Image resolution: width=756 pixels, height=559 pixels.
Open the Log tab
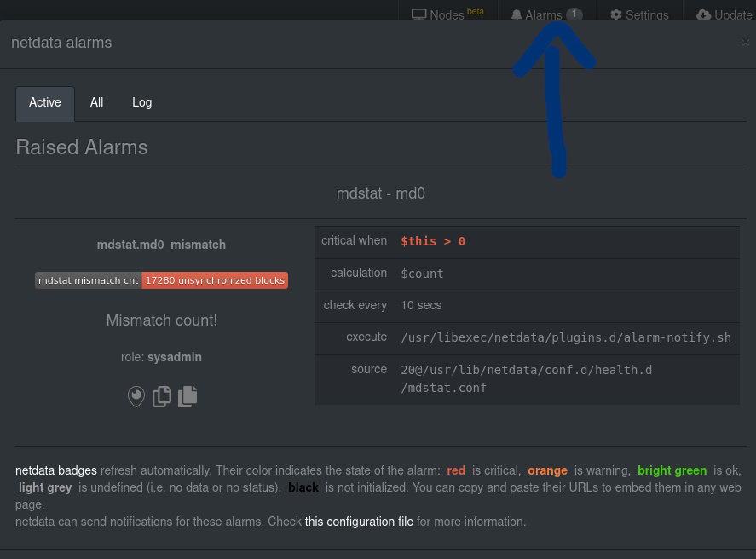[x=141, y=102]
